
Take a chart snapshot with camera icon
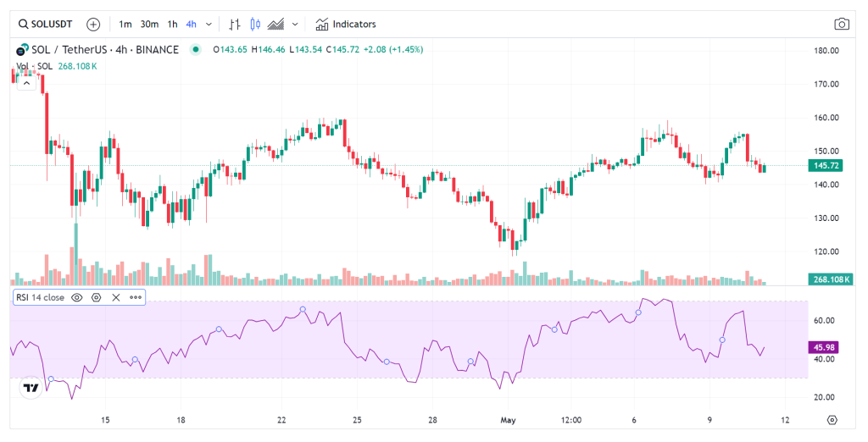pos(841,24)
